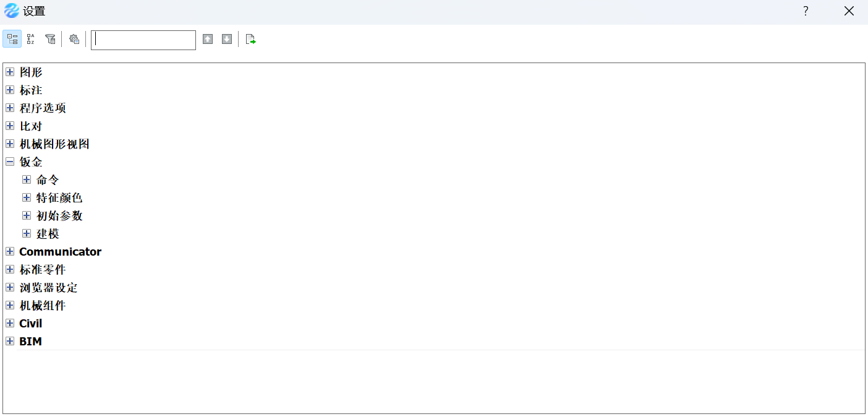Viewport: 868px width, 419px height.
Task: Switch to categorized tree view
Action: pyautogui.click(x=12, y=39)
